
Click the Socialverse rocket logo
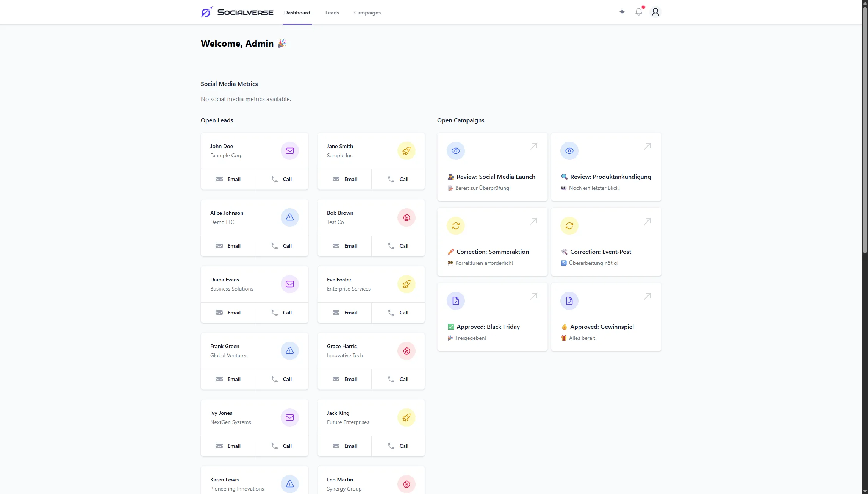click(206, 12)
